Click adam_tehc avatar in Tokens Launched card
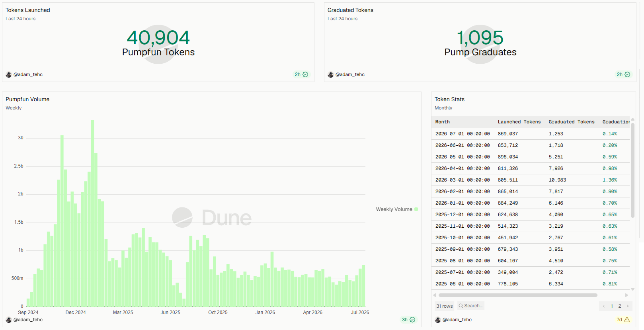The height and width of the screenshot is (330, 644). [9, 74]
